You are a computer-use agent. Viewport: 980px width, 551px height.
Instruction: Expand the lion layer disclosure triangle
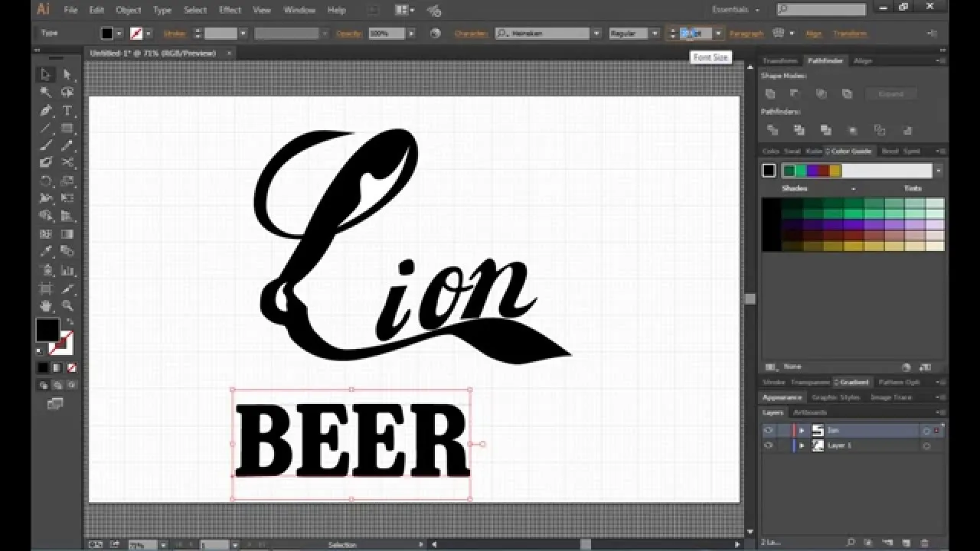point(802,430)
